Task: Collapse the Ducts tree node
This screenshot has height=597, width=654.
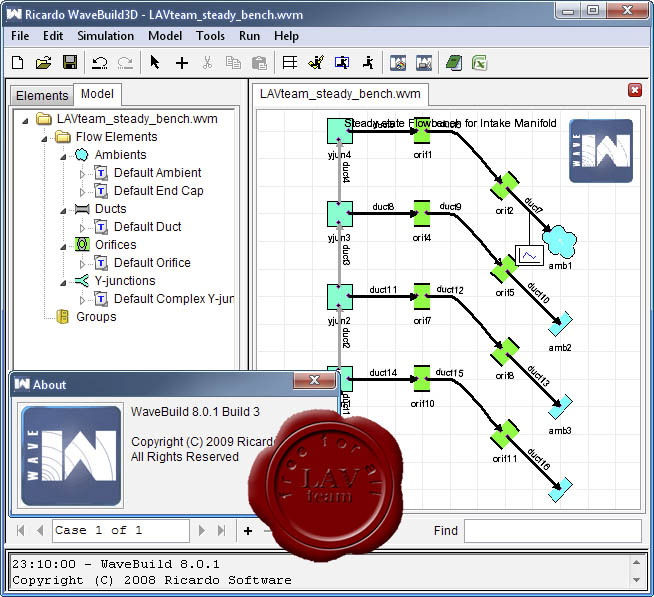Action: click(x=63, y=211)
